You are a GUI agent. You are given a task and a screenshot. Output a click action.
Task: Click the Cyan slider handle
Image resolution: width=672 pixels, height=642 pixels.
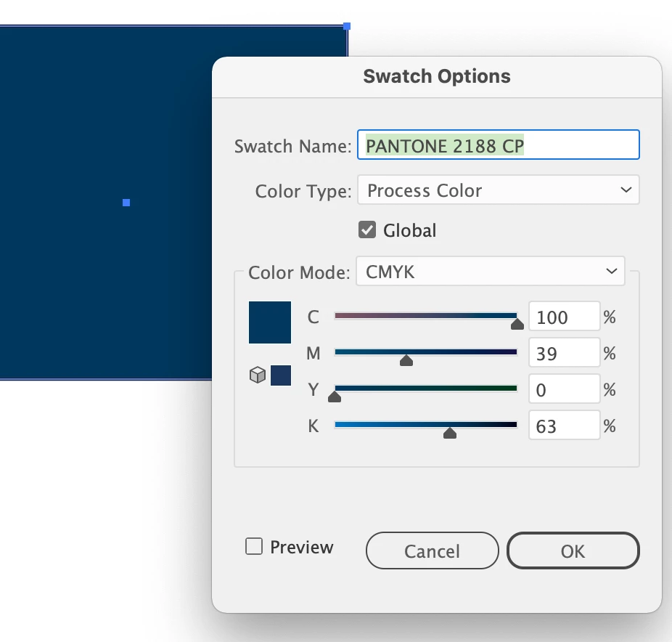[517, 324]
